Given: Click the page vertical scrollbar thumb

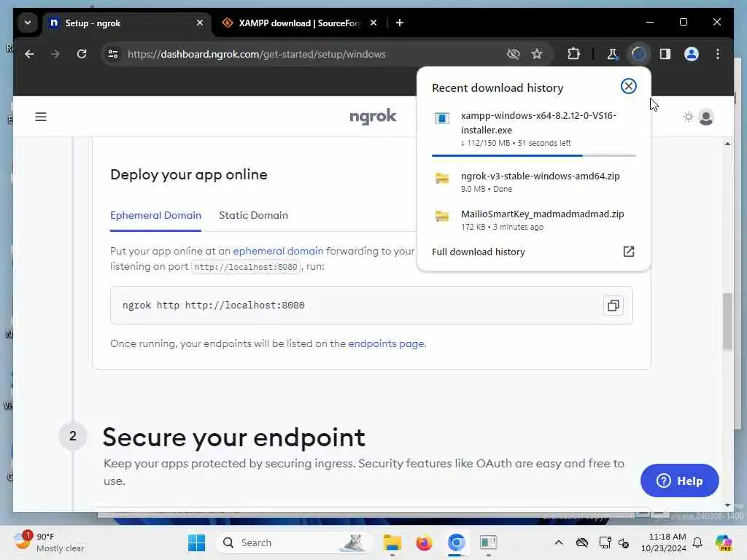Looking at the screenshot, I should click(727, 322).
